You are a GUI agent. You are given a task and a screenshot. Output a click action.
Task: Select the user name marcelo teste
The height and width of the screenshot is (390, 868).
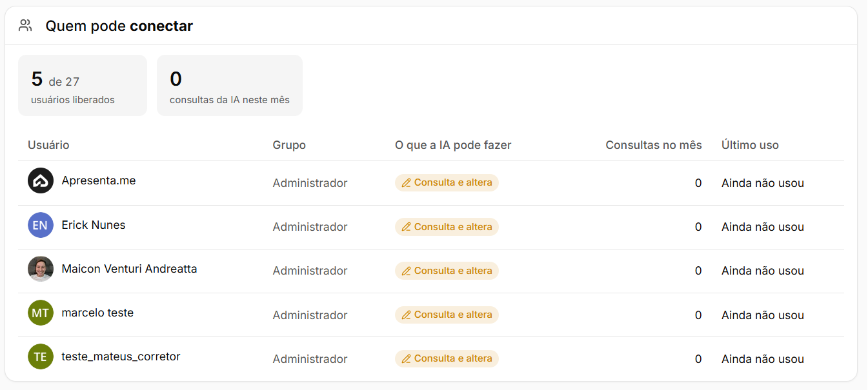pyautogui.click(x=97, y=313)
